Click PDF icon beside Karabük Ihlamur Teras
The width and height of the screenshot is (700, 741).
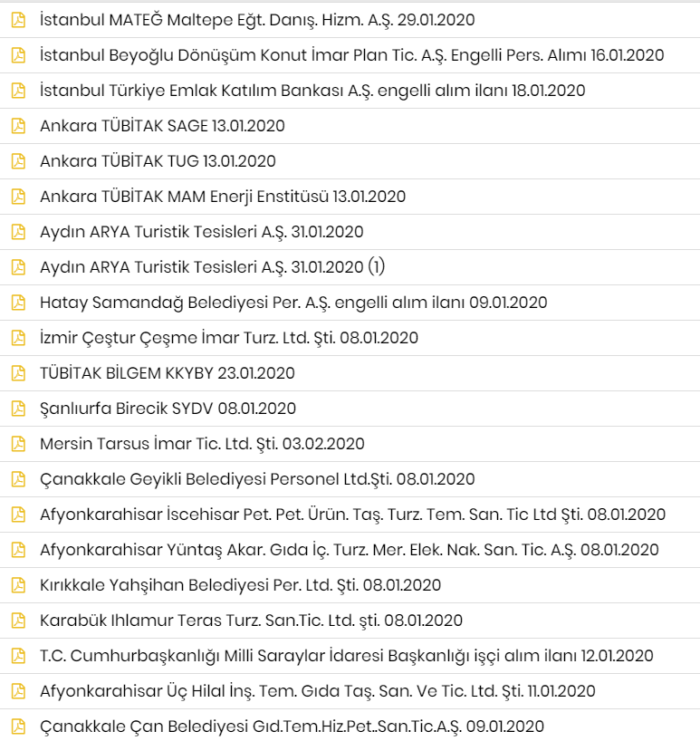click(x=18, y=621)
